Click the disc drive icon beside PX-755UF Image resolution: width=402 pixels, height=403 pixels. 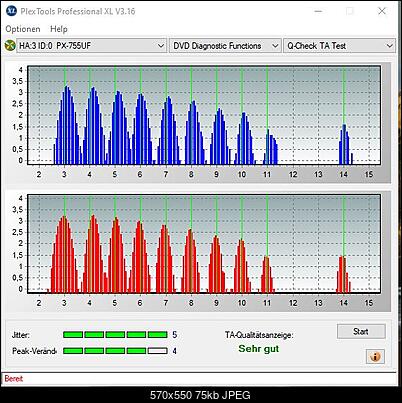pyautogui.click(x=10, y=46)
